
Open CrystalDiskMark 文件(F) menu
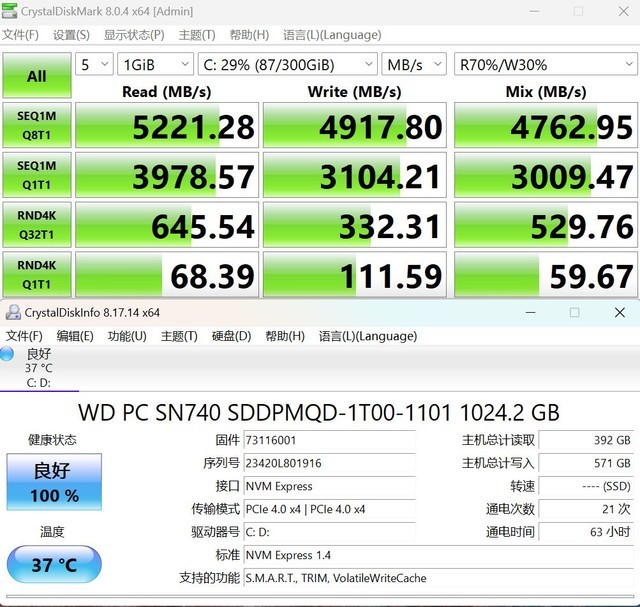pyautogui.click(x=20, y=35)
